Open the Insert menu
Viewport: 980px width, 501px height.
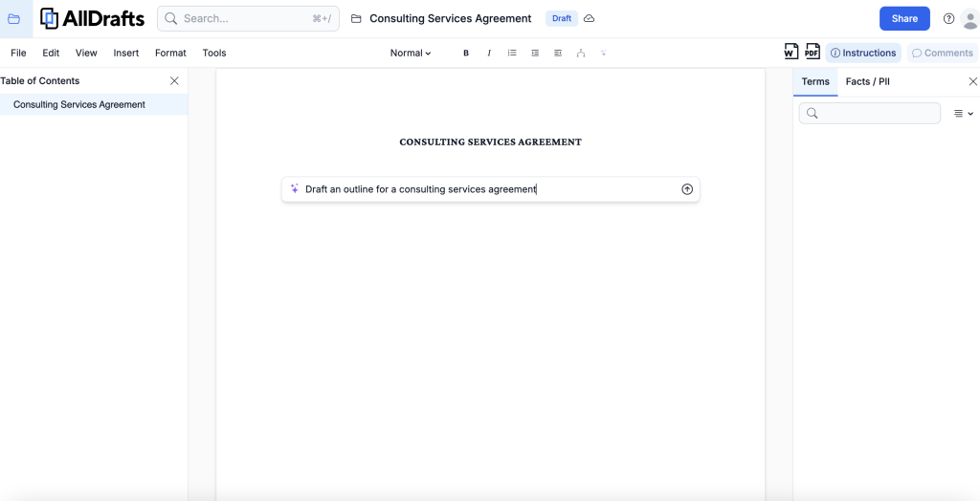tap(125, 54)
